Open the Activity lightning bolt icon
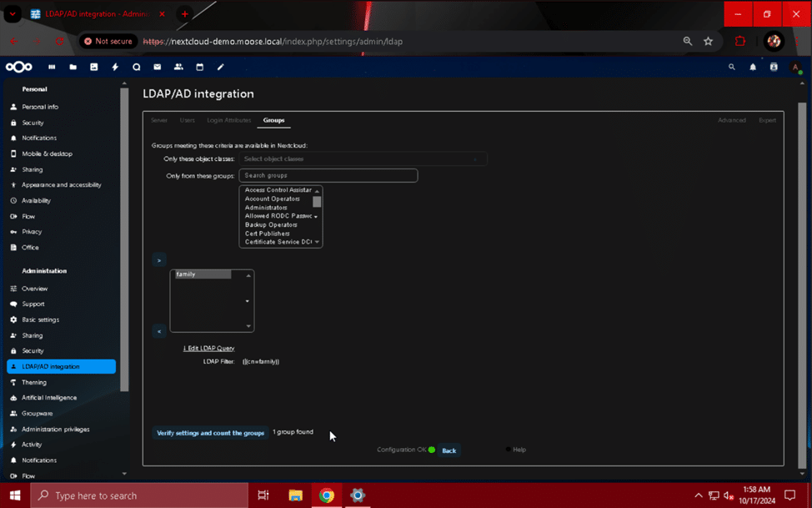 115,67
